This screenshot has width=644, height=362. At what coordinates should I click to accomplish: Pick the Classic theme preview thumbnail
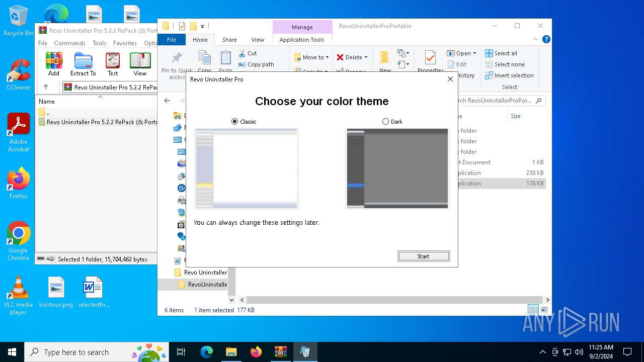coord(246,168)
